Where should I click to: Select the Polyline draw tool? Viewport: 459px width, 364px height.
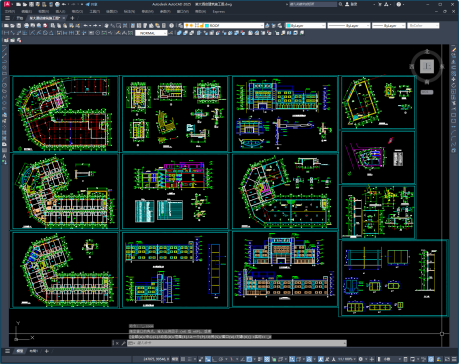[x=5, y=61]
